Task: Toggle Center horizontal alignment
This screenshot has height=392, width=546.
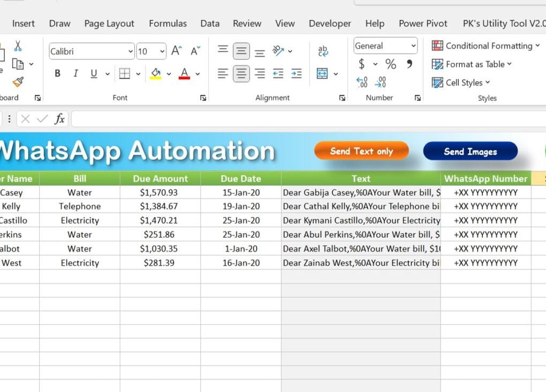Action: (x=241, y=73)
